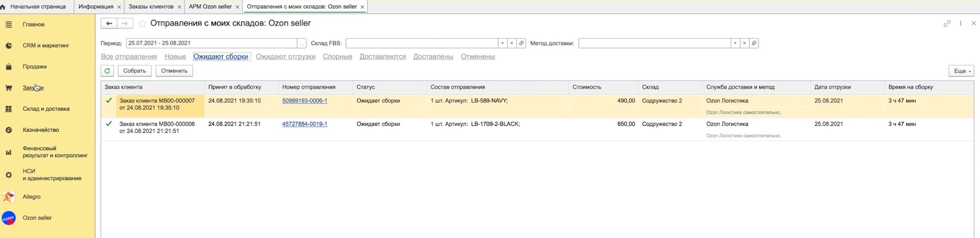Close the АРМ Ozon seller tab
The image size is (980, 238).
click(x=238, y=7)
